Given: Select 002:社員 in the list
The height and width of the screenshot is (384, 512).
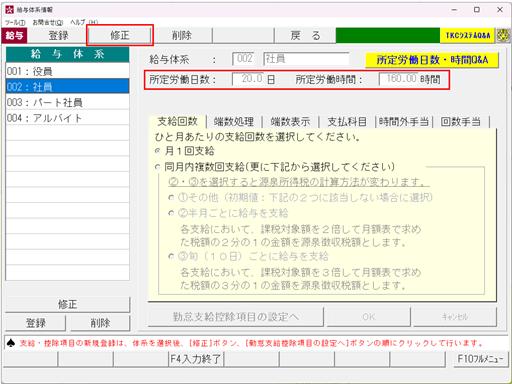Looking at the screenshot, I should (x=67, y=87).
